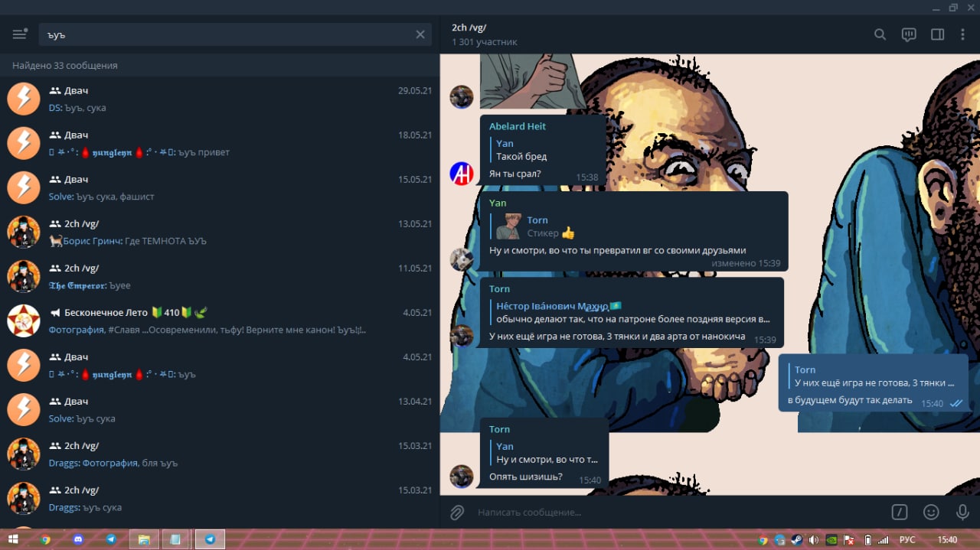The image size is (980, 550).
Task: Click the green Yan sender name
Action: (498, 203)
